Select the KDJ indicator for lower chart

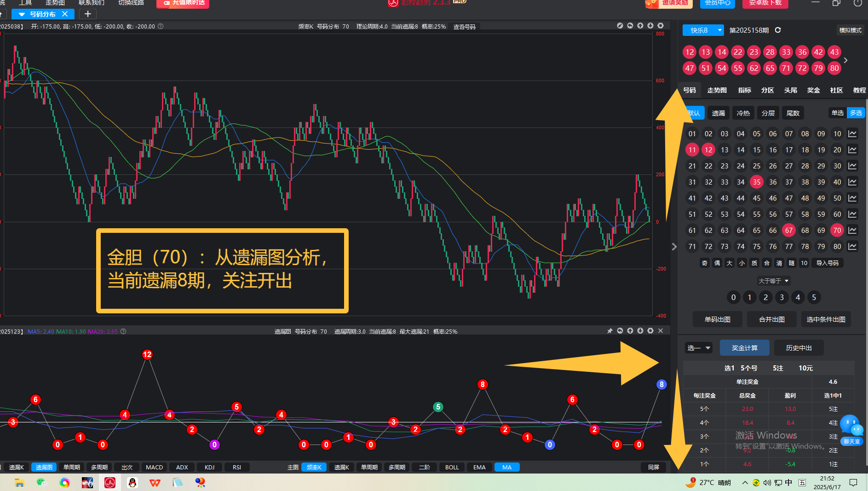210,467
